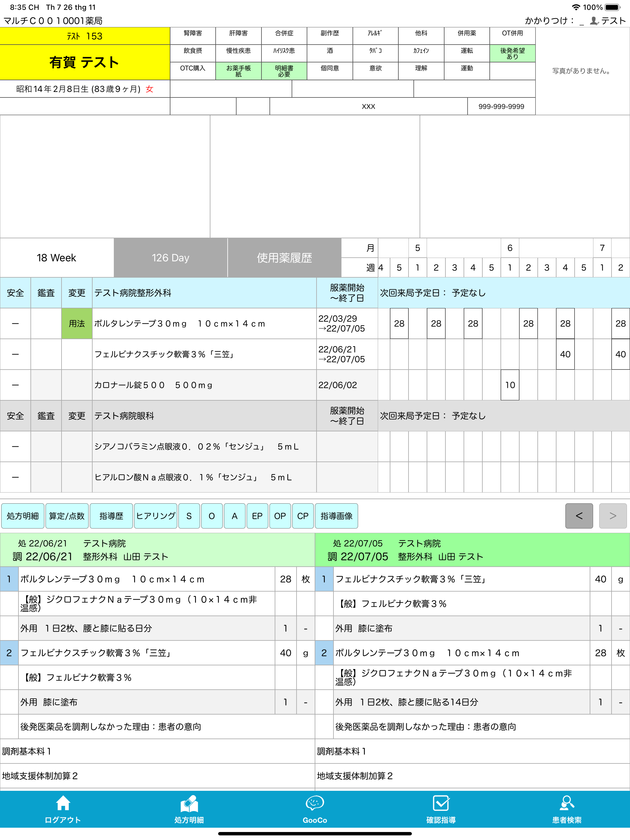
Task: Select the CP tab
Action: point(303,516)
